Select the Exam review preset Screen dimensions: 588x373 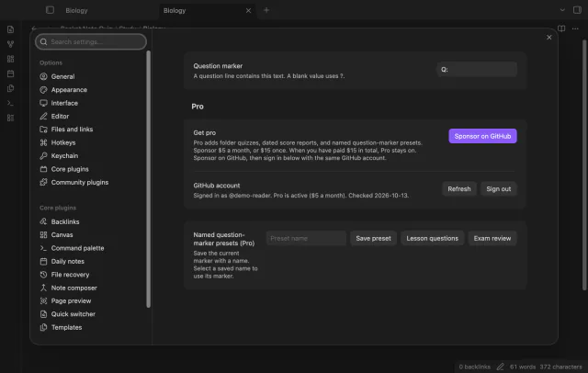coord(492,239)
